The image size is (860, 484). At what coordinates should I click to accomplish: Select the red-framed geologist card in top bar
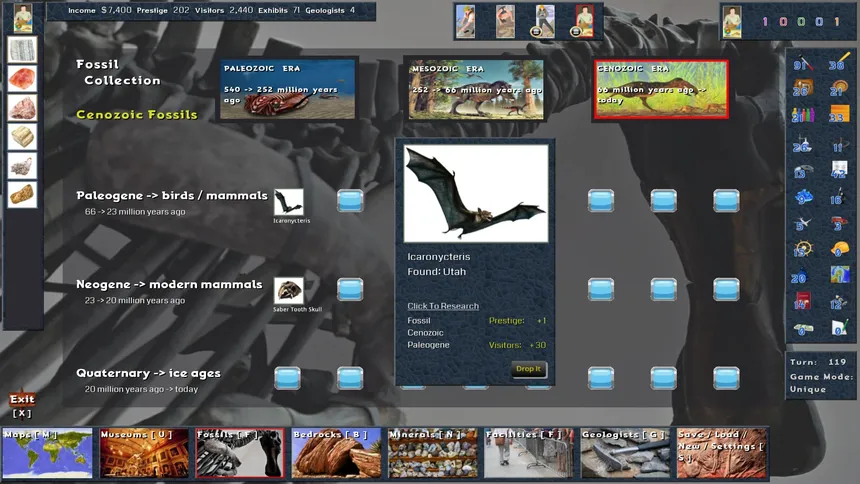coord(585,21)
